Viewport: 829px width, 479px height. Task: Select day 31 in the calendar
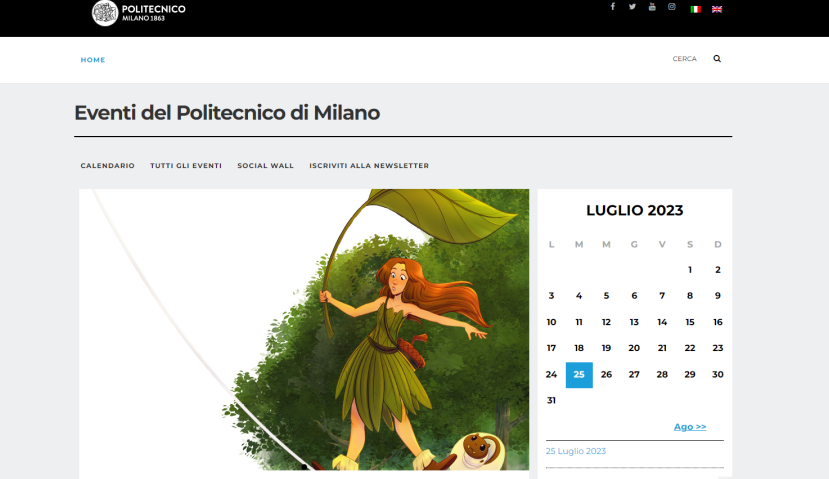tap(551, 400)
